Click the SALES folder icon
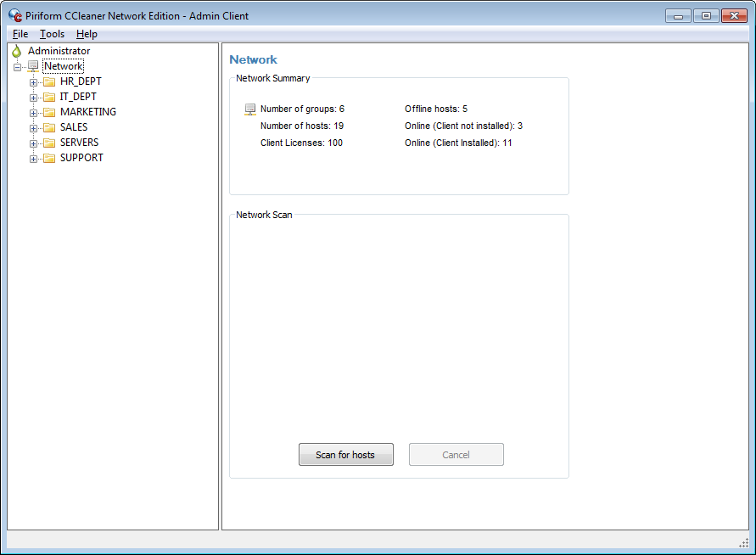 [49, 128]
